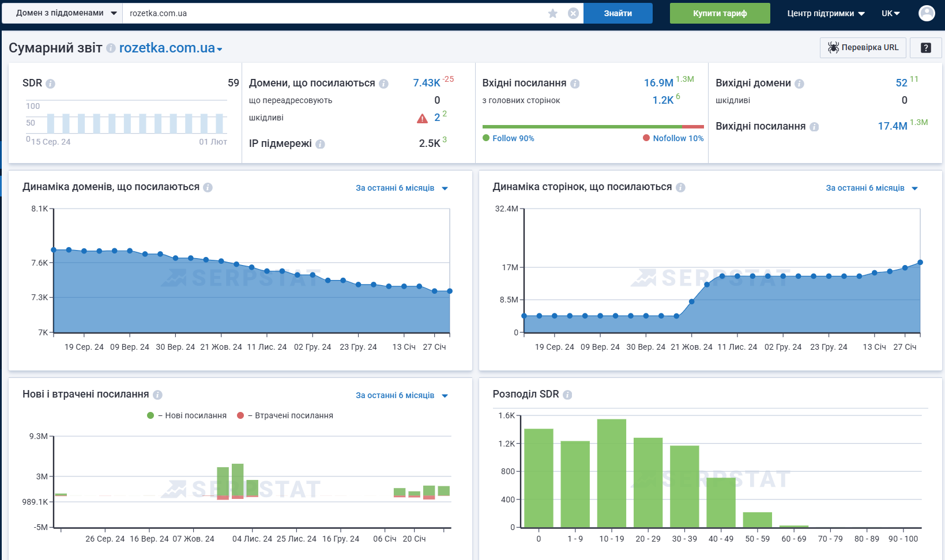Image resolution: width=945 pixels, height=560 pixels.
Task: Click the spider icon in Перевірка URL button
Action: click(x=833, y=47)
